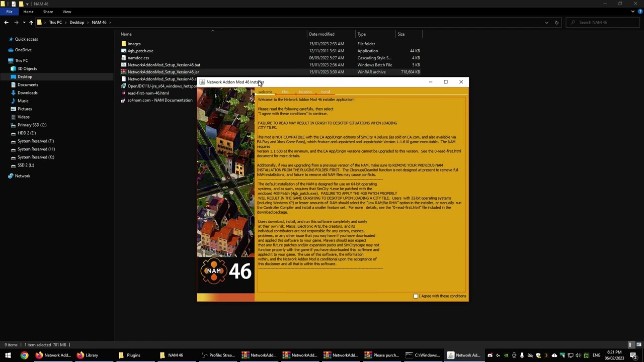Screen dimensions: 644x362
Task: Open Documents in navigation pane
Action: [x=28, y=84]
